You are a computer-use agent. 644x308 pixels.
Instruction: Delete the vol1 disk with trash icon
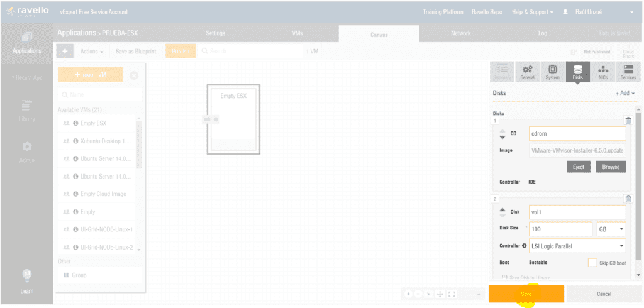coord(628,199)
